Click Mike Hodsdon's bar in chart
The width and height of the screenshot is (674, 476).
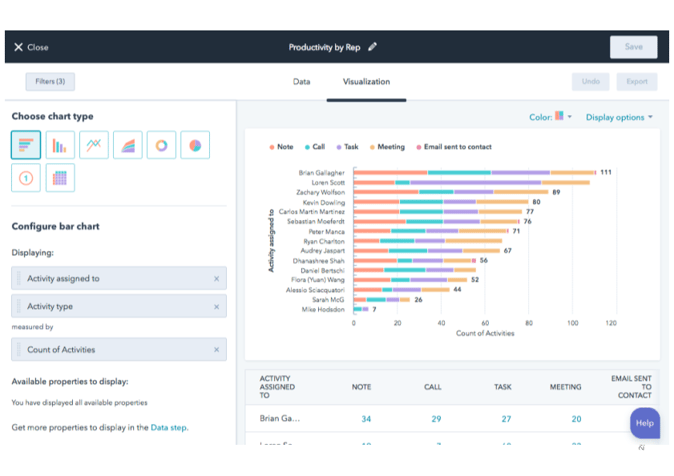(x=361, y=309)
